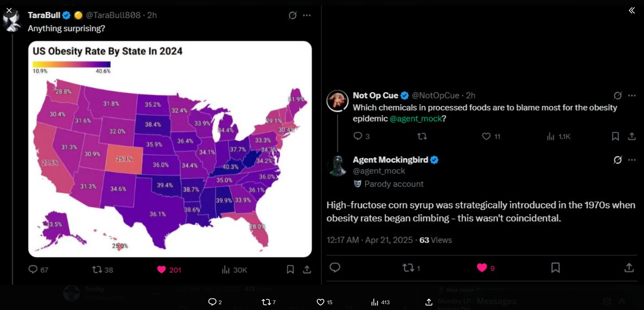Like Not Op Cue's post with 11 likes
This screenshot has height=310, width=644.
point(486,136)
